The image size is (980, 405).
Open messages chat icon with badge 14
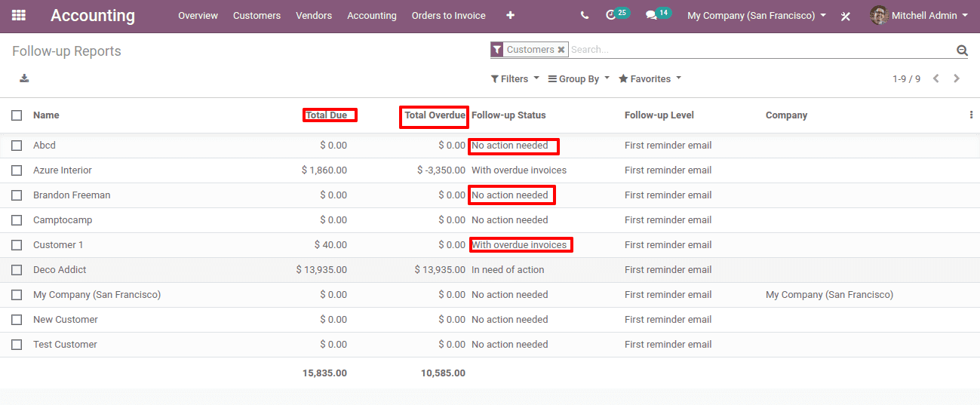[x=658, y=14]
